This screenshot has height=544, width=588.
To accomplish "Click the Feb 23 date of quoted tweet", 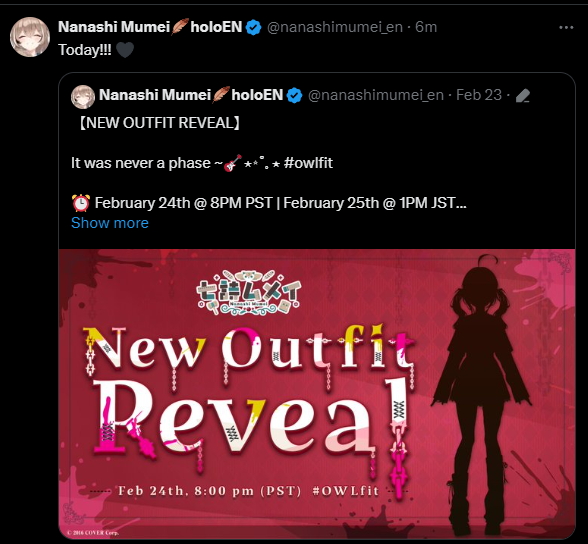I will 479,95.
